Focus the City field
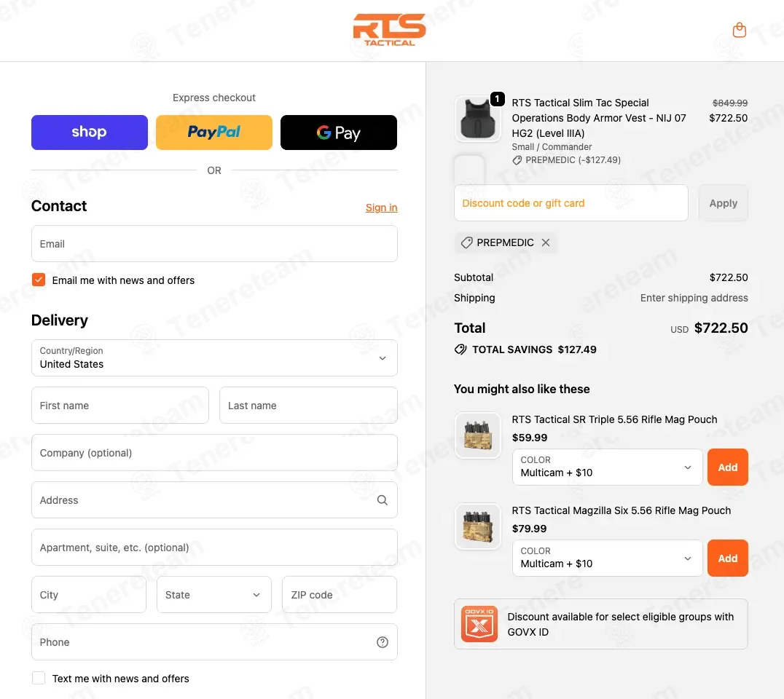Viewport: 784px width, 699px height. (88, 595)
